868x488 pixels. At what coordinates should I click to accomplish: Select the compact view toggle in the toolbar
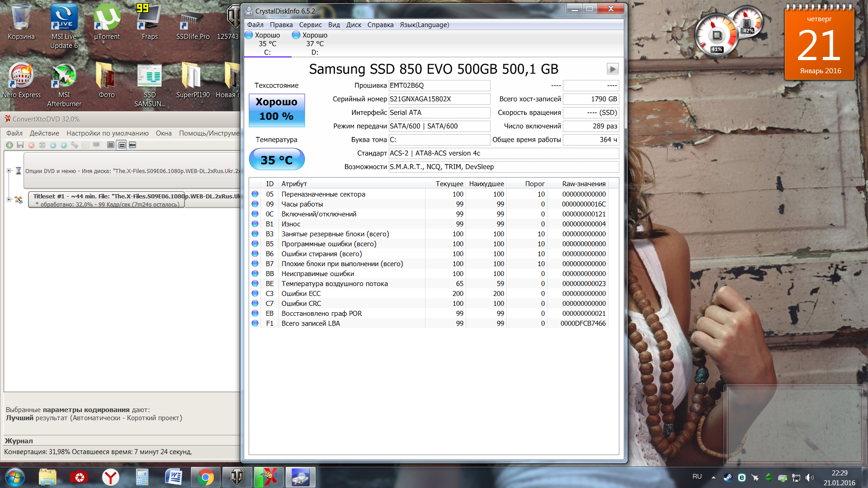[132, 145]
